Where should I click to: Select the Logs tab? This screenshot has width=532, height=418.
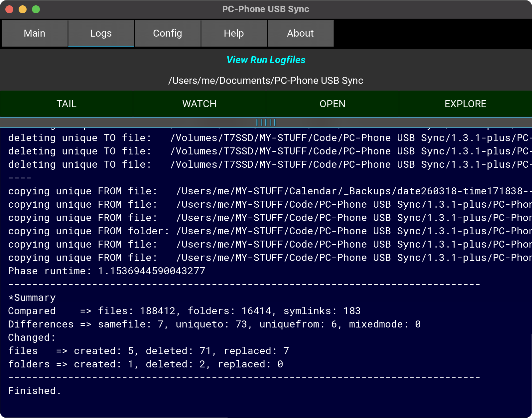pos(101,33)
